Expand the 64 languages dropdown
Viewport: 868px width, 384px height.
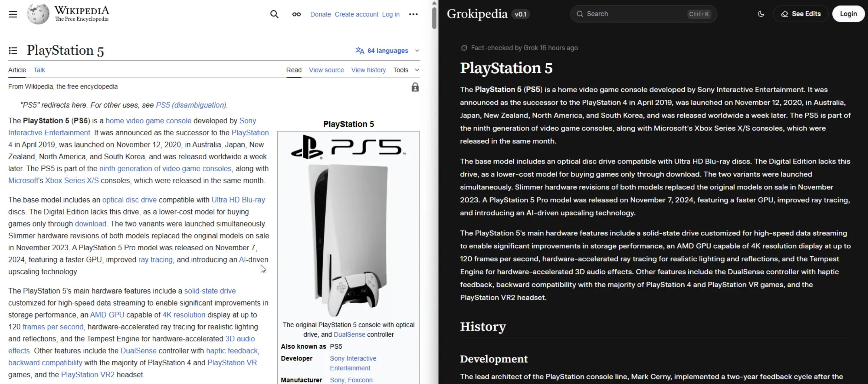point(387,51)
